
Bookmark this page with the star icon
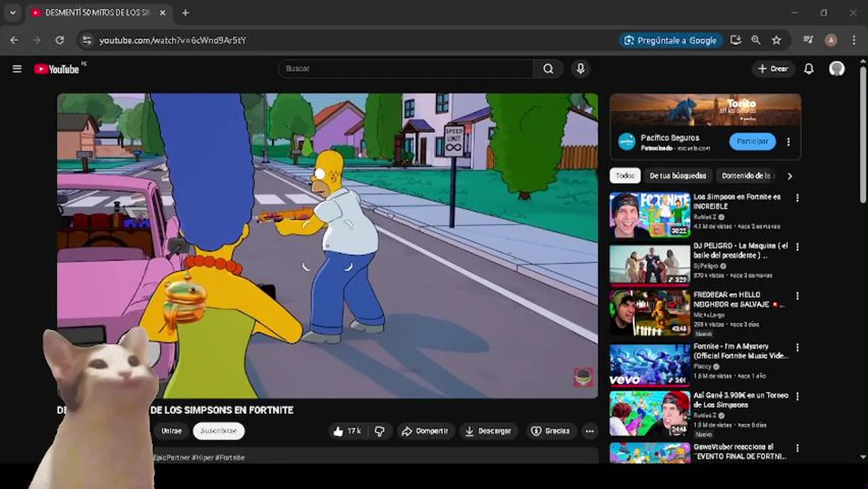pyautogui.click(x=776, y=40)
